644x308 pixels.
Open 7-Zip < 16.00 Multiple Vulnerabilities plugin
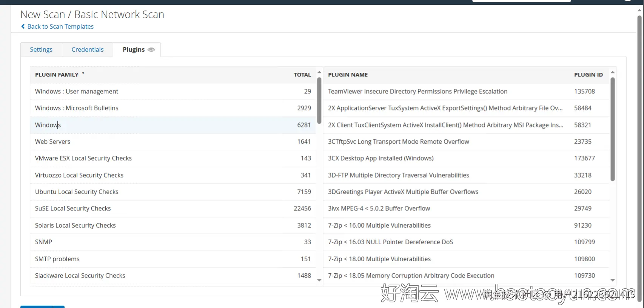click(x=379, y=225)
